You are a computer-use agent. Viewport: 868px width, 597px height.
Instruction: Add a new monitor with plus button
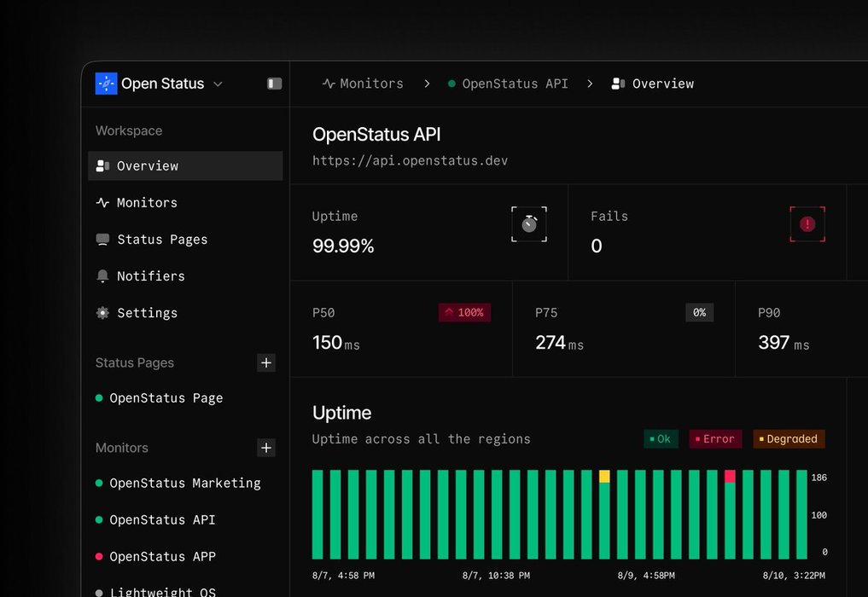[x=266, y=448]
